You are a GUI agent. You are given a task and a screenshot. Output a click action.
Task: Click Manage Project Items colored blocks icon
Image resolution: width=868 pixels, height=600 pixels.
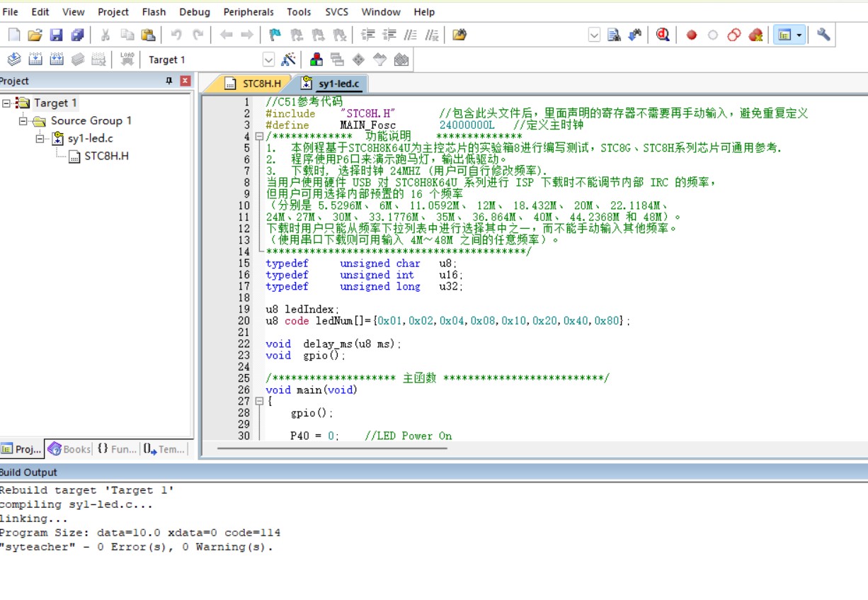[316, 60]
